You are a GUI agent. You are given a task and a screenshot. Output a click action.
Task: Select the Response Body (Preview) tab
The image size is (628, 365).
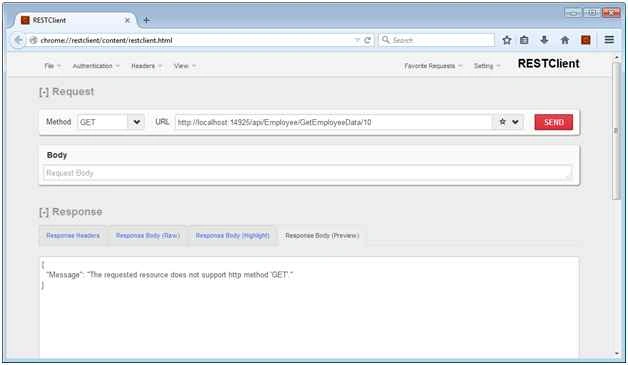click(322, 236)
